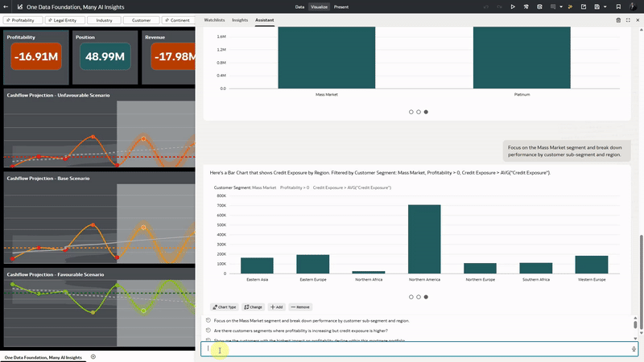Screen dimensions: 644x362
Task: Switch to the Insights tab
Action: (240, 20)
